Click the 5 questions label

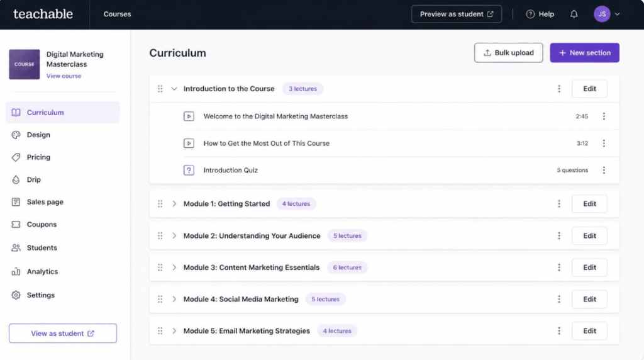point(572,170)
